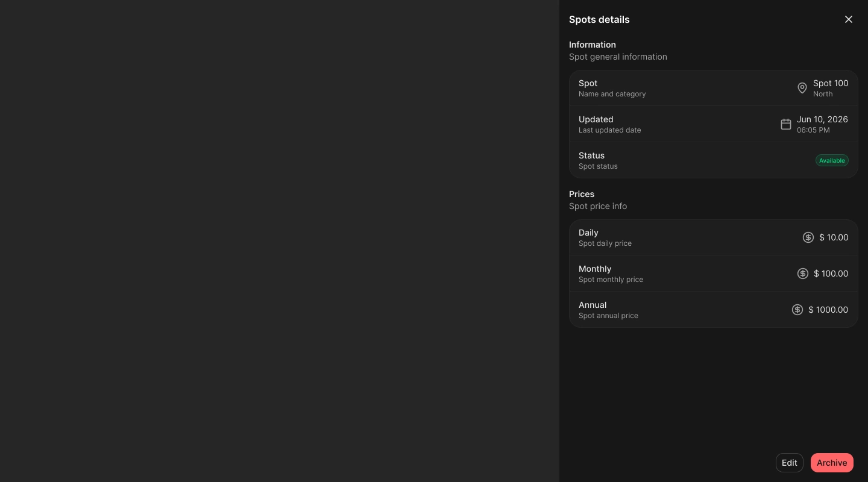Click the 'Spots details' panel title
868x482 pixels.
coord(599,19)
